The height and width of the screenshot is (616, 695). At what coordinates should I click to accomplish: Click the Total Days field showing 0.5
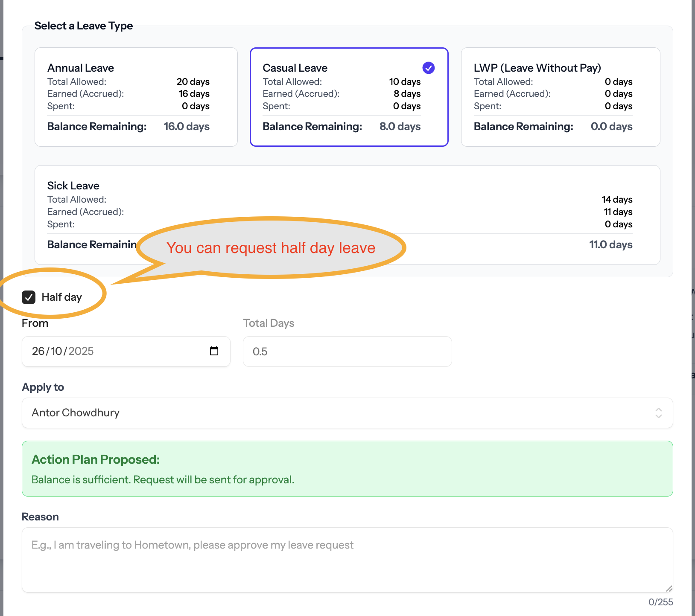coord(347,352)
